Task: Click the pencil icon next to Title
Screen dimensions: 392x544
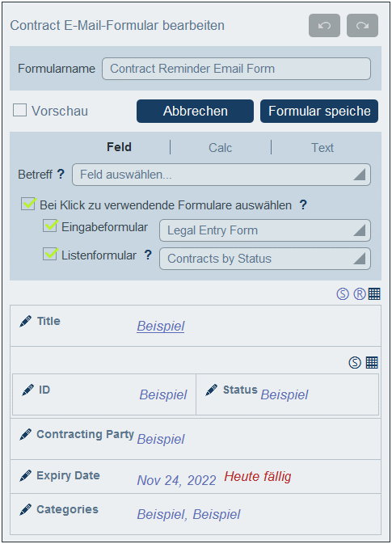Action: (x=26, y=321)
